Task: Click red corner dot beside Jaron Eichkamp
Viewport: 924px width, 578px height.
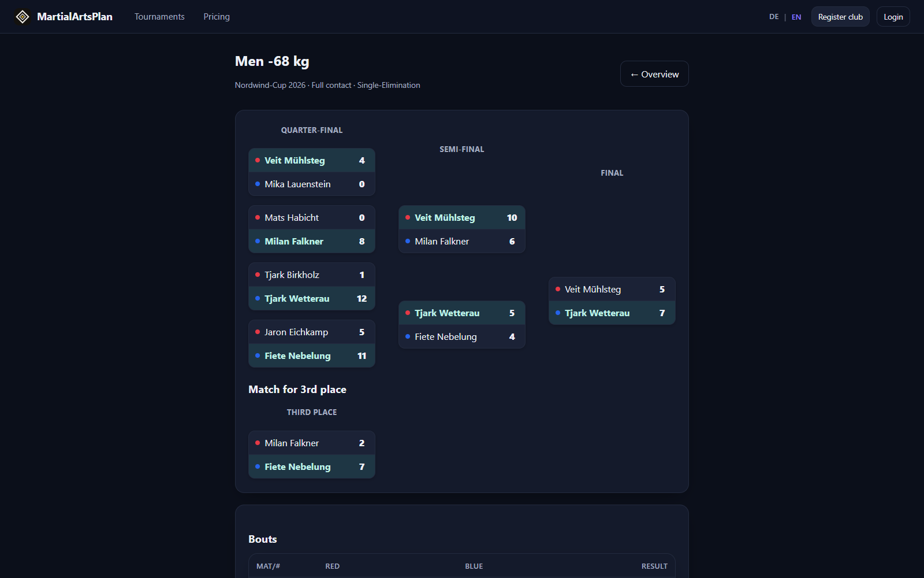Action: [x=258, y=332]
